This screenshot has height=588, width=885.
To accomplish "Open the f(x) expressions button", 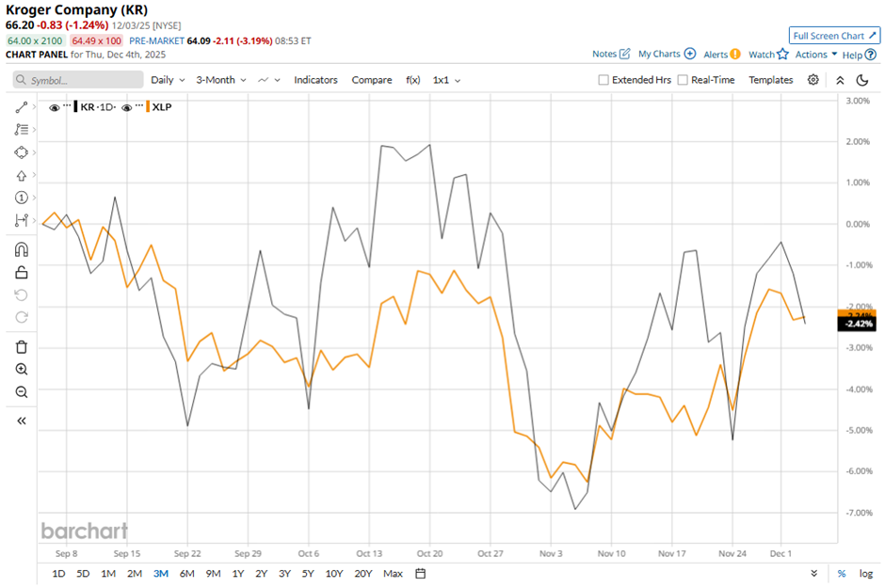I will click(x=412, y=80).
